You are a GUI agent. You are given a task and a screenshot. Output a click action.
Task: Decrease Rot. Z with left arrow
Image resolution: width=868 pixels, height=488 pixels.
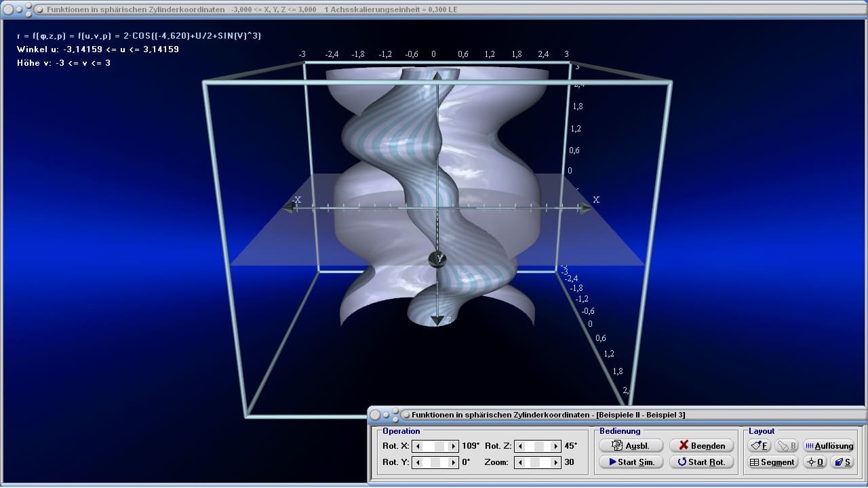point(519,446)
